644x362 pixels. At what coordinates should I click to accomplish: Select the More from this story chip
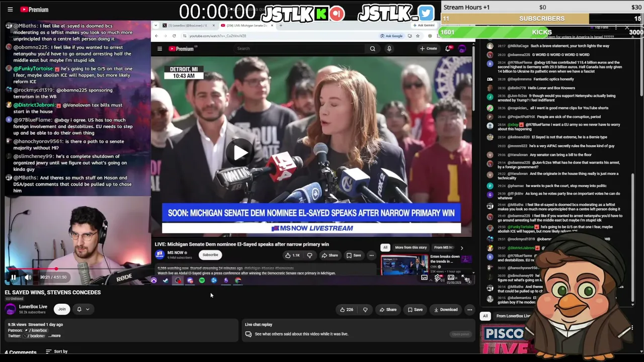point(411,247)
